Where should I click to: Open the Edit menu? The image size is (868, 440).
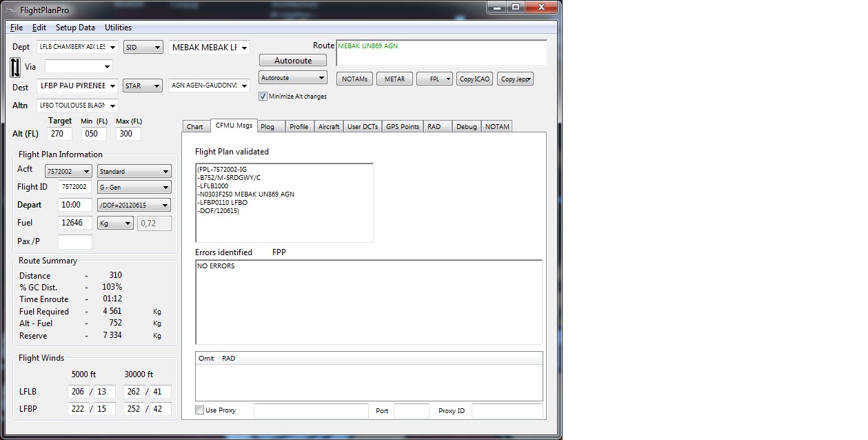coord(39,28)
